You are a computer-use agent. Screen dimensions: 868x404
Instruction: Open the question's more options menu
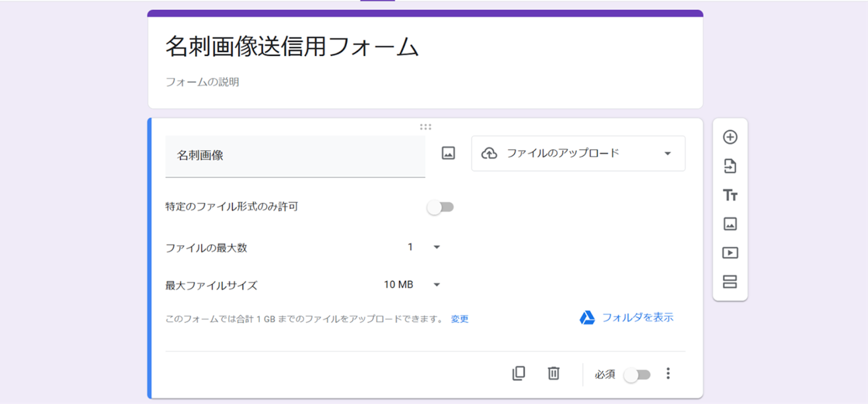(668, 374)
